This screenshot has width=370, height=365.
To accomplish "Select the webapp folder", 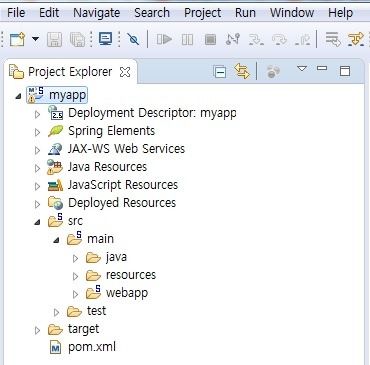I will (127, 293).
